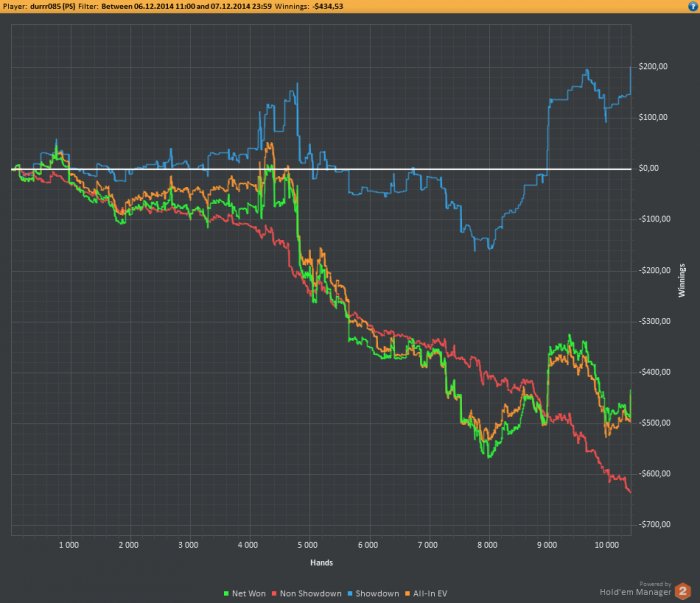Screen dimensions: 700x603
Task: Click the -$700,00 y-axis label
Action: pyautogui.click(x=654, y=524)
